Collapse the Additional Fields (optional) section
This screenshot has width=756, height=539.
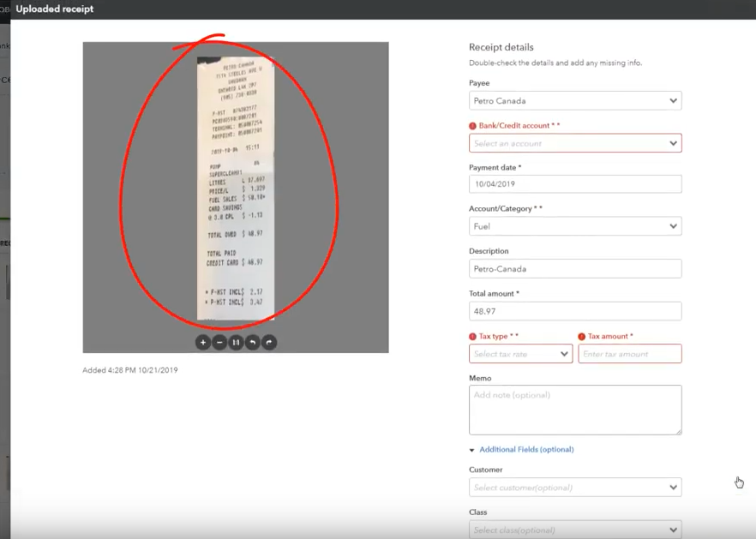(x=521, y=449)
